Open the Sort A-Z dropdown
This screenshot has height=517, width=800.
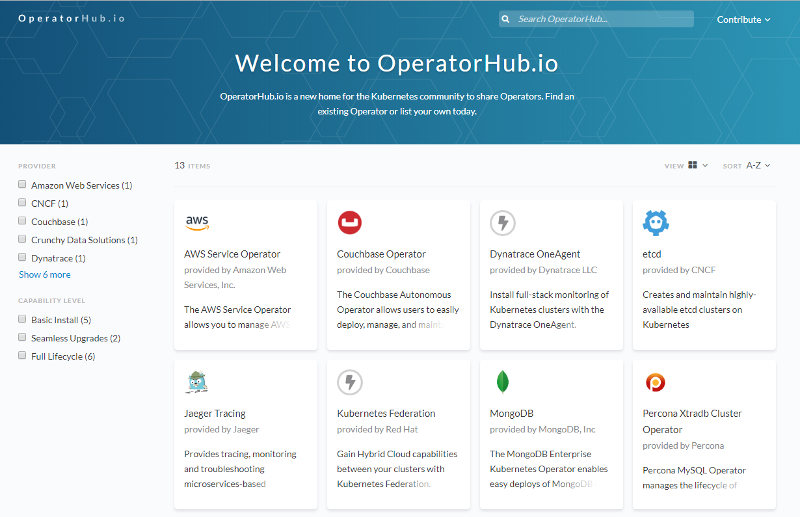[x=758, y=165]
